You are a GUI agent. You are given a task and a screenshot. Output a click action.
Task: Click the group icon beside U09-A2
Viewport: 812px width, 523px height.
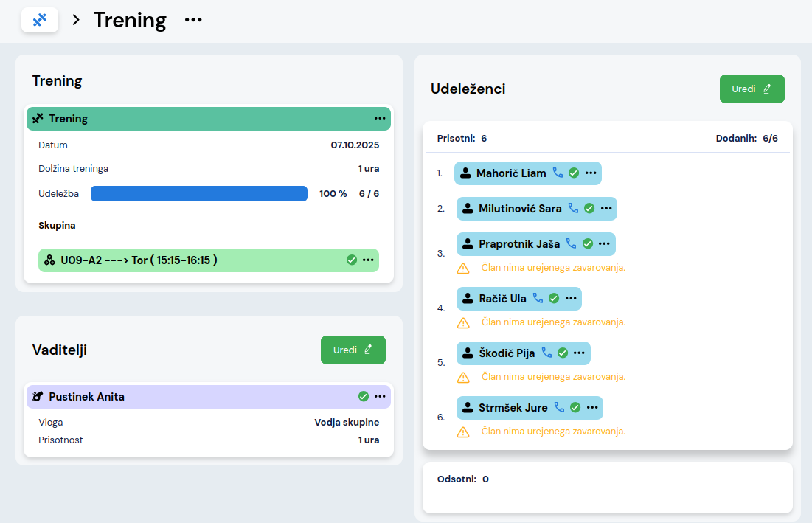click(x=49, y=260)
